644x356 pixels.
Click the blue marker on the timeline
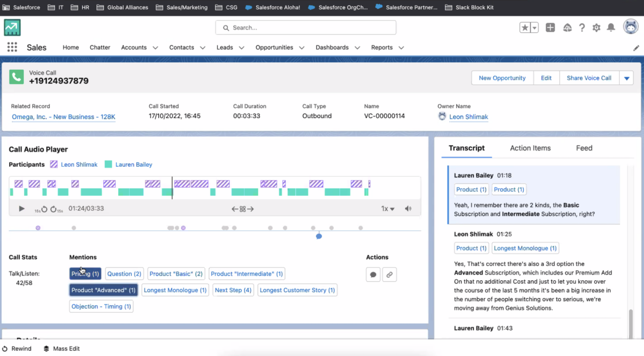(319, 236)
